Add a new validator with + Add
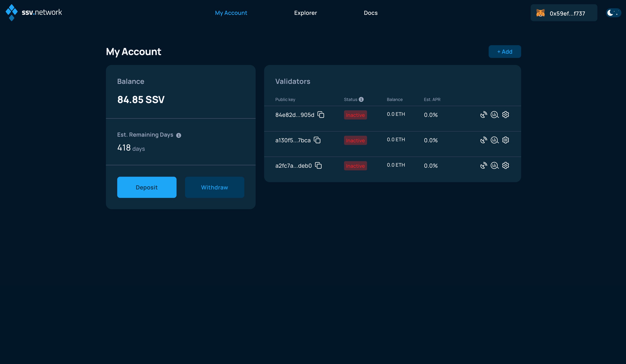This screenshot has width=626, height=364. [x=505, y=52]
